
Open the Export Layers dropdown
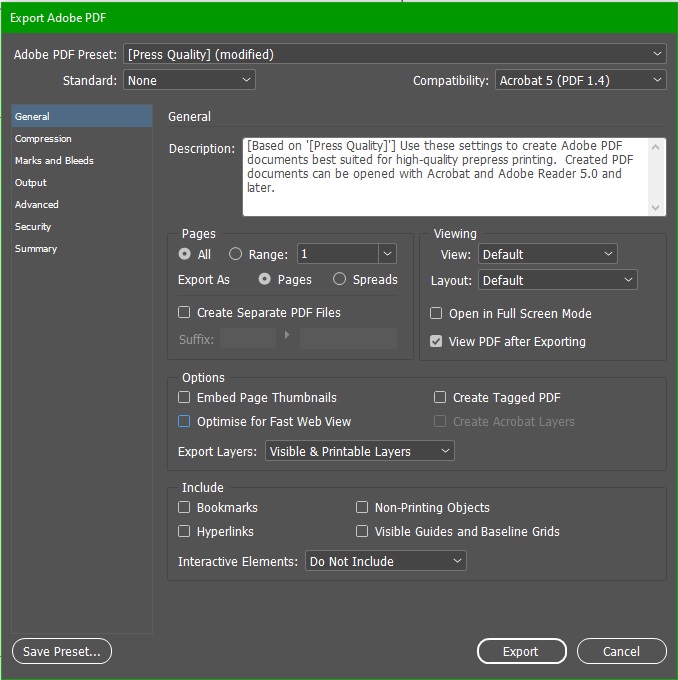pyautogui.click(x=360, y=451)
